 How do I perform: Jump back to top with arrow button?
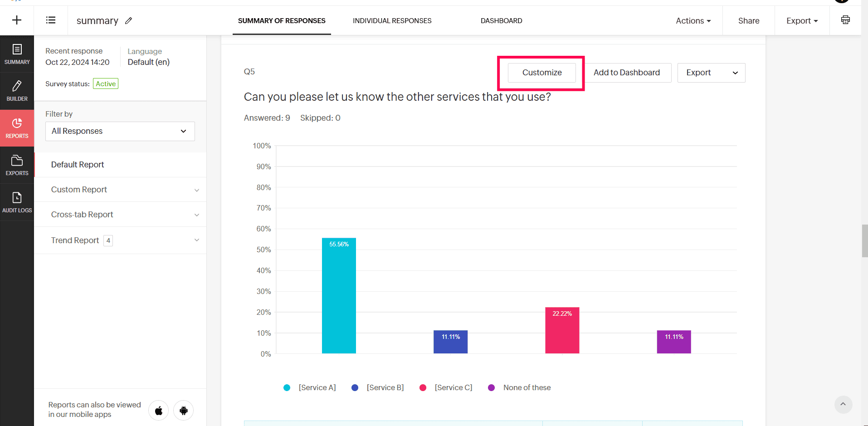[843, 404]
